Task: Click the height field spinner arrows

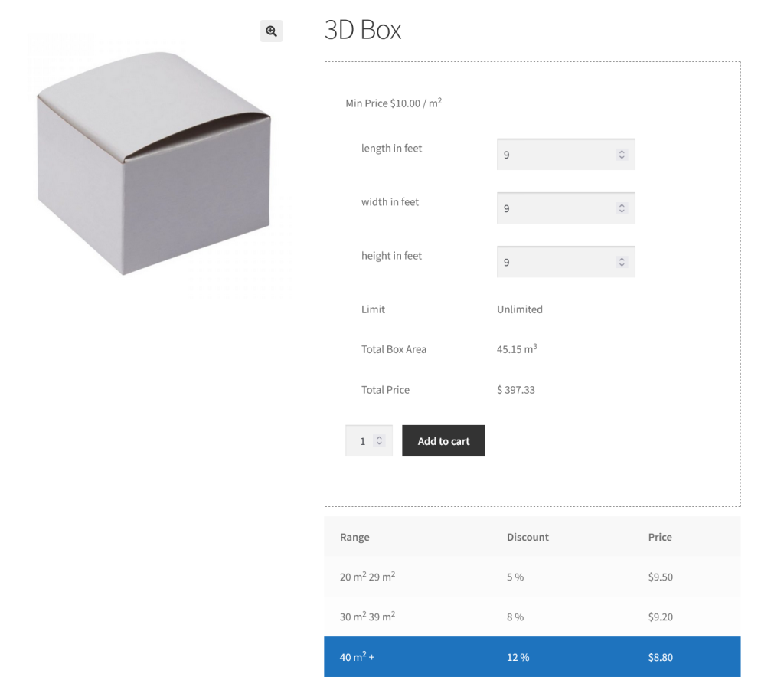Action: 622,262
